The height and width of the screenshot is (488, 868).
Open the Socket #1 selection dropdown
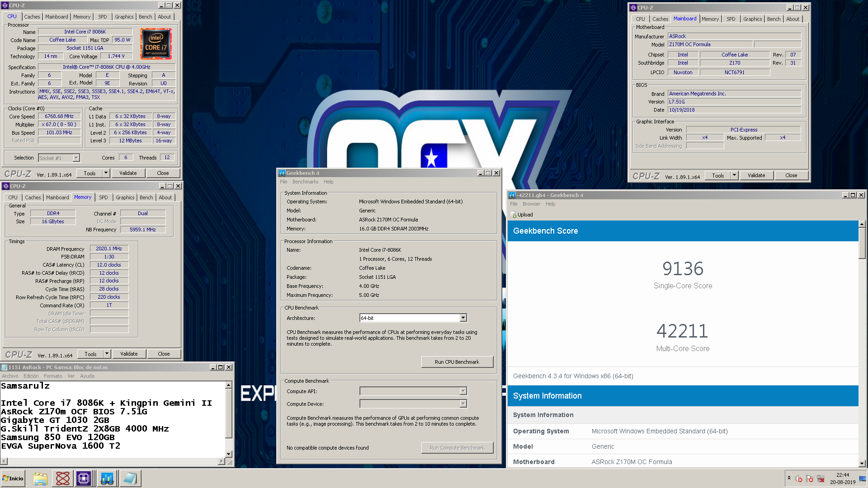coord(76,158)
